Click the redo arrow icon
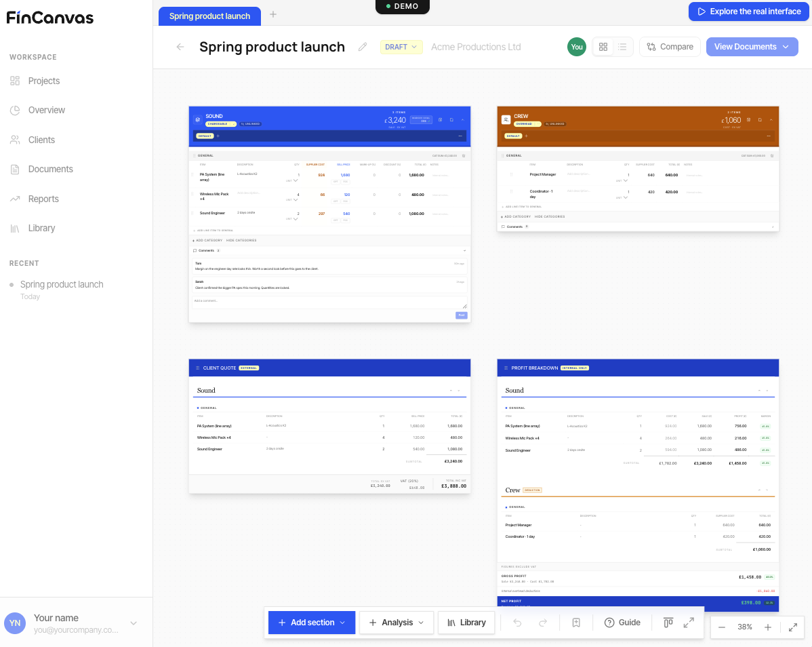 point(543,623)
